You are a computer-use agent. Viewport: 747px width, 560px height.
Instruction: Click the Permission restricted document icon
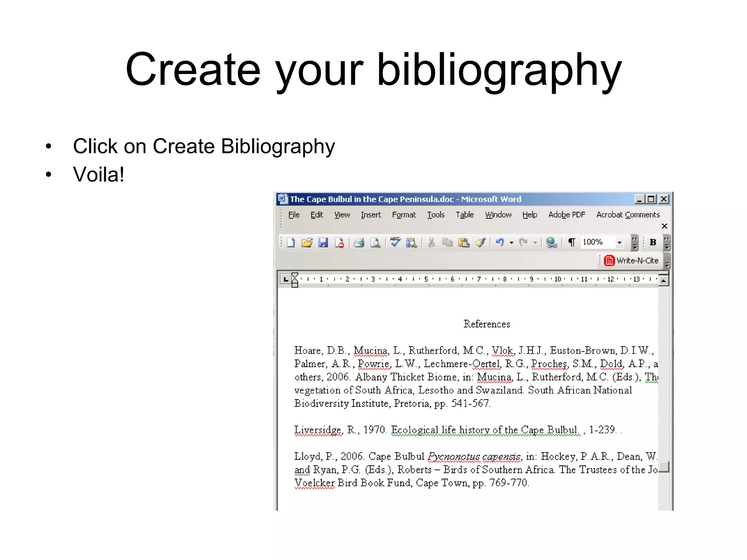pos(339,242)
